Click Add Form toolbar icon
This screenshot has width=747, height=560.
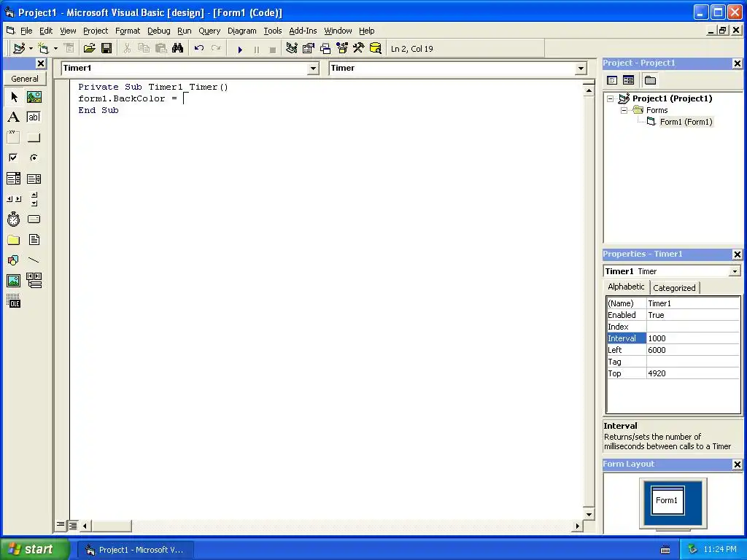(x=44, y=49)
